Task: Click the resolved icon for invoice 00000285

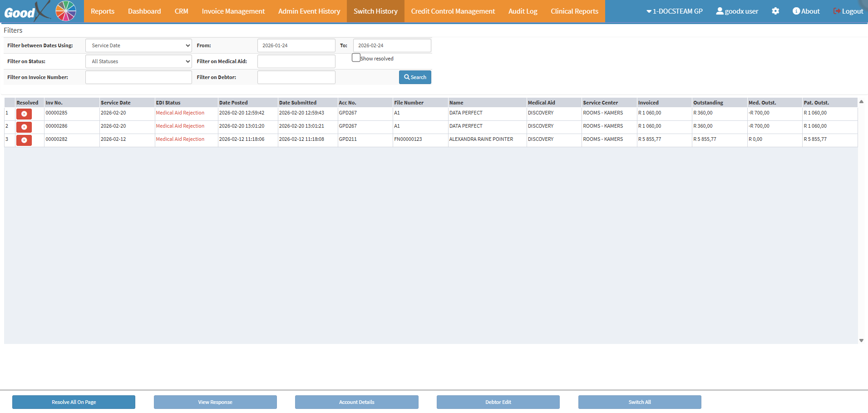Action: [24, 114]
